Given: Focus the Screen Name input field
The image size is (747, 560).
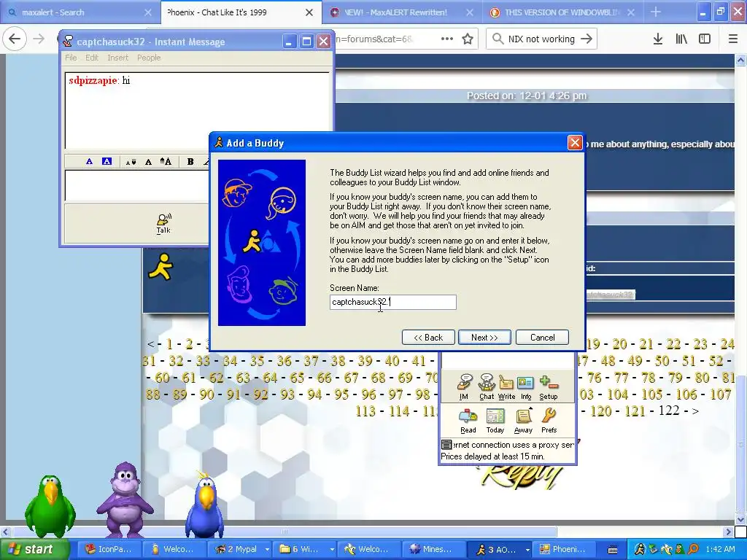Looking at the screenshot, I should pyautogui.click(x=393, y=302).
